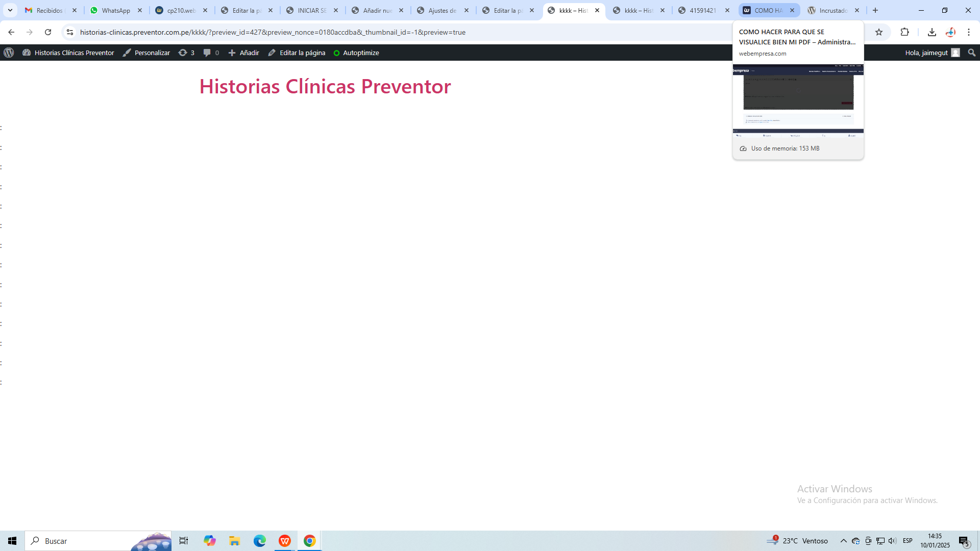The width and height of the screenshot is (980, 551).
Task: Open the Autoptimize menu
Action: 356,53
